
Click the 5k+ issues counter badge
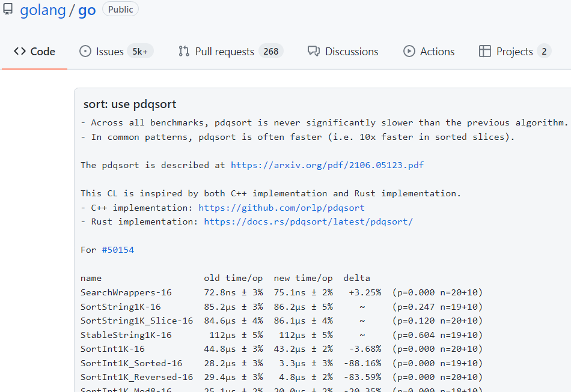[x=140, y=52]
